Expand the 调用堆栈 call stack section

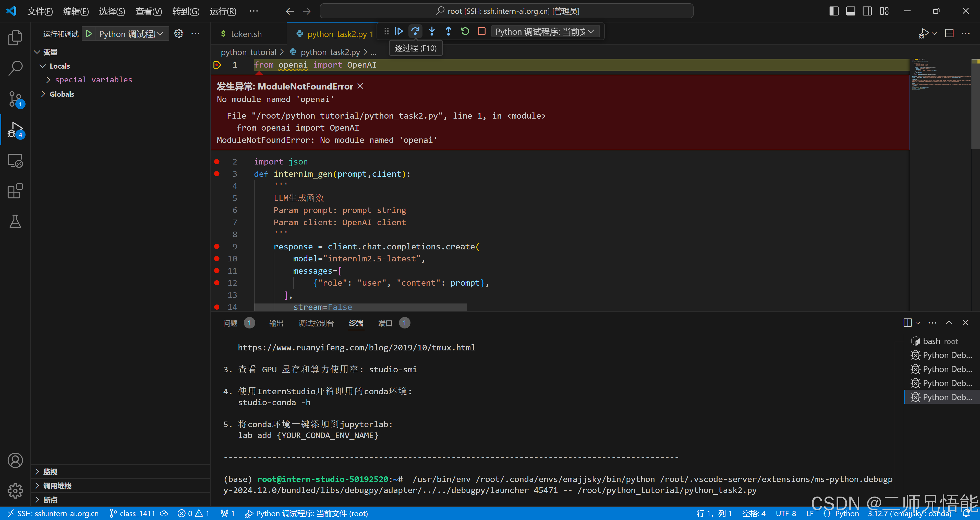coord(57,486)
